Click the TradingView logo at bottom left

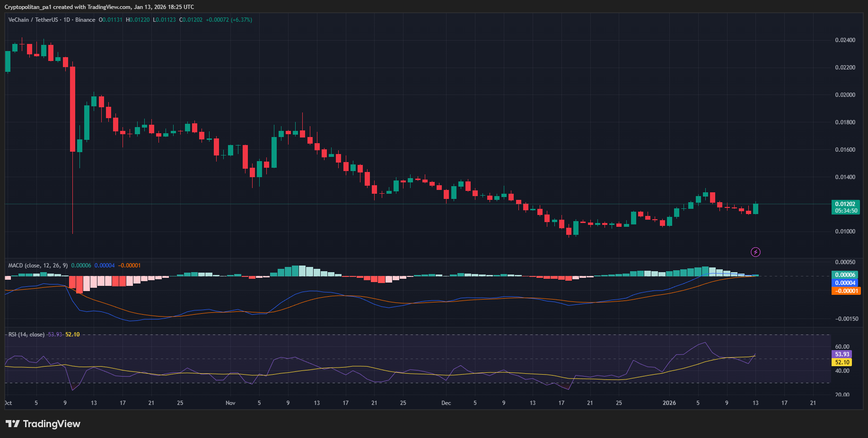(x=43, y=424)
